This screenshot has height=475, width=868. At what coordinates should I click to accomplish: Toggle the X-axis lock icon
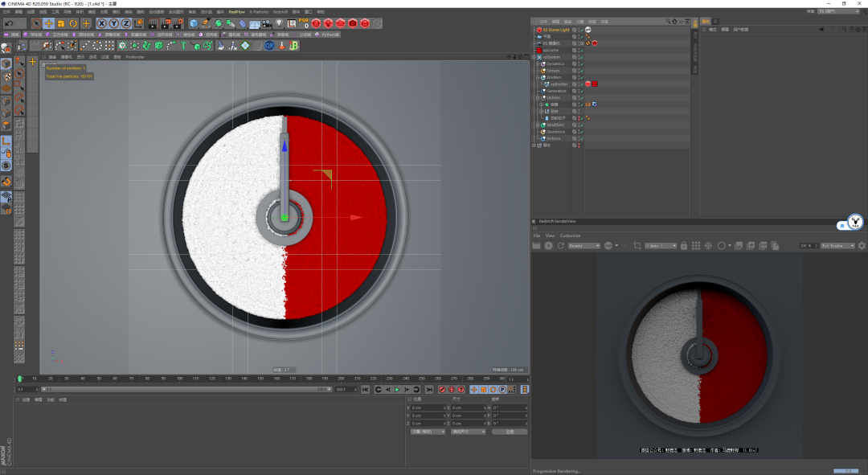pos(101,23)
